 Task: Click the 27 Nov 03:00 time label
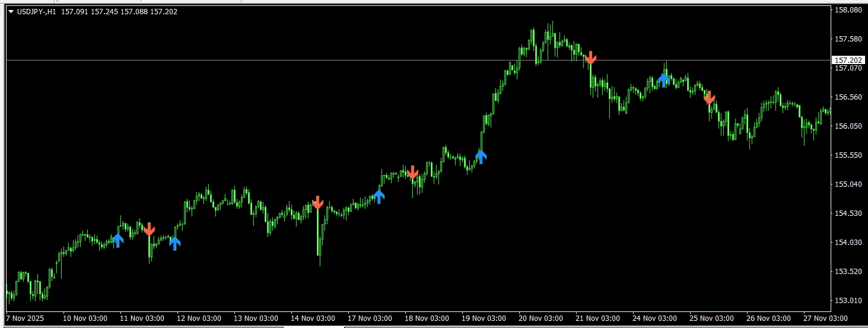pyautogui.click(x=826, y=318)
